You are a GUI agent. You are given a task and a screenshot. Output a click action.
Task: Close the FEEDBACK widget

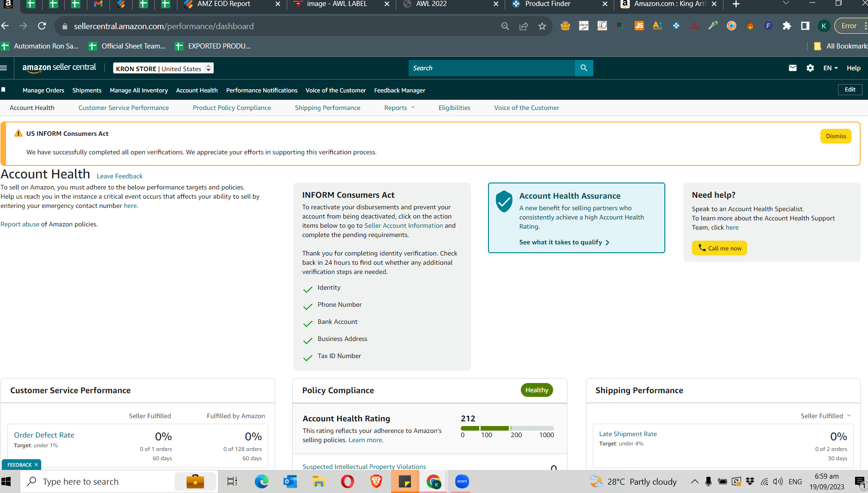click(36, 465)
